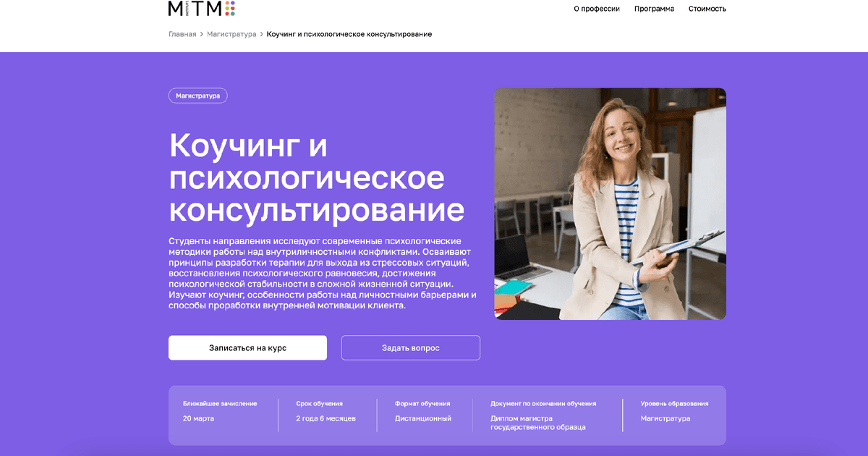Select the current breadcrumb Коучинг и психологическое консультирование
The height and width of the screenshot is (456, 868).
[349, 34]
